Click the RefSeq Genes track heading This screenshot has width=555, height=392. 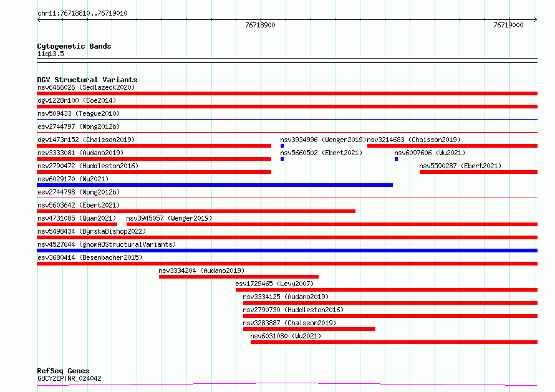coord(63,371)
